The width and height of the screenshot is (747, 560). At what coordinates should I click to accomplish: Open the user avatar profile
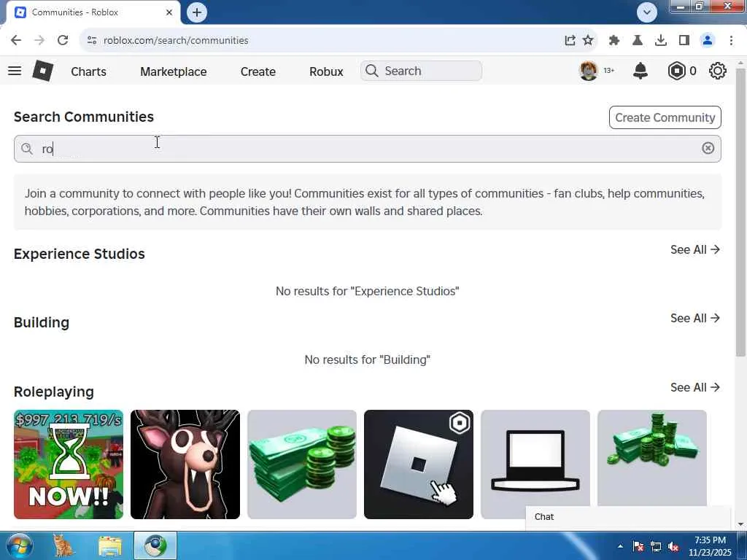click(589, 71)
